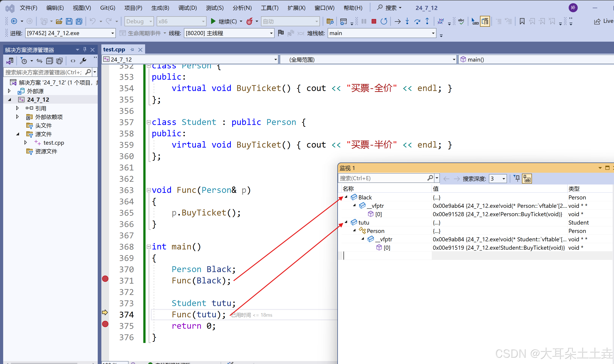The height and width of the screenshot is (364, 614).
Task: Open the 搜索深度 value dropdown
Action: pyautogui.click(x=504, y=179)
